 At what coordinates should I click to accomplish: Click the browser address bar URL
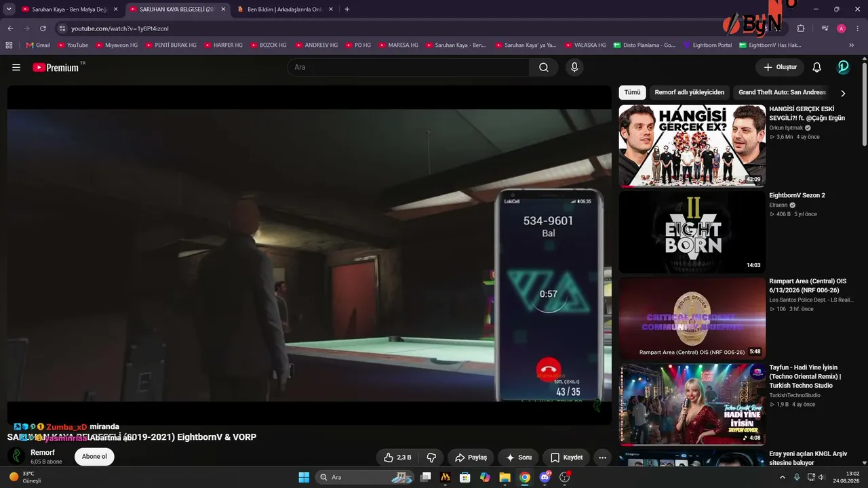coord(120,28)
